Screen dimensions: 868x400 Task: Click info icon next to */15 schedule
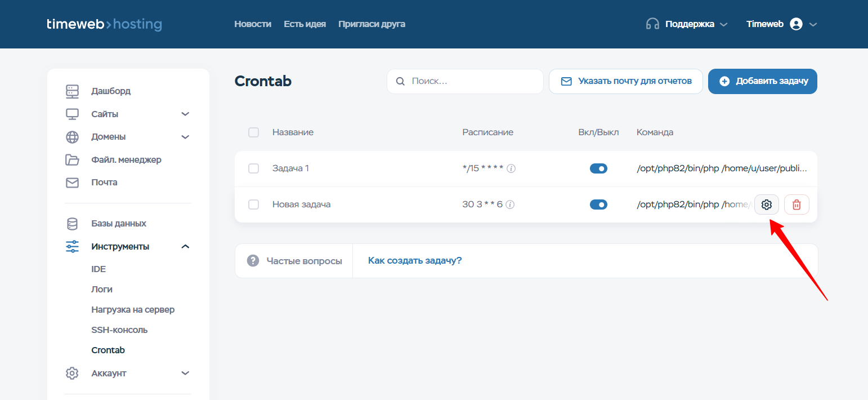point(511,168)
